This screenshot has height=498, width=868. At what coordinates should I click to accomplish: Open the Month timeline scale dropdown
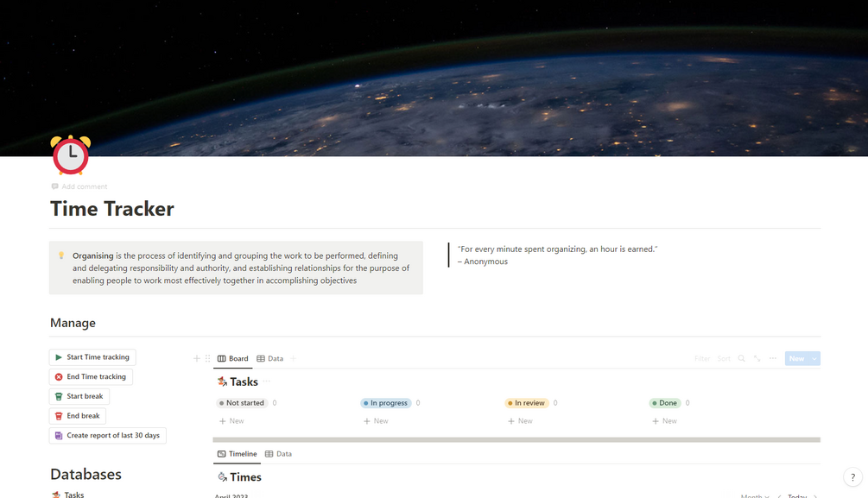pos(755,496)
